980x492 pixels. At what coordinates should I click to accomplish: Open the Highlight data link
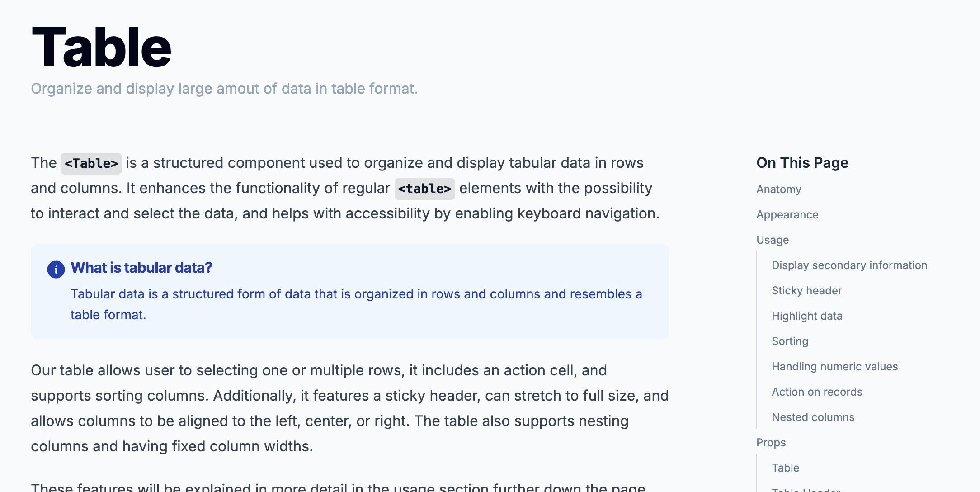tap(807, 316)
